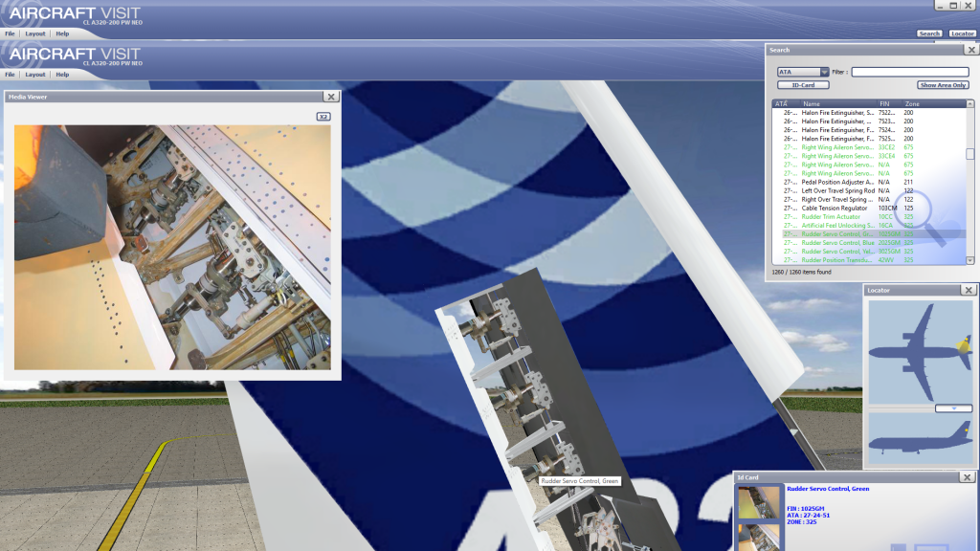Click the Rudder Servo Control, Green Id Card title
Image resolution: width=980 pixels, height=551 pixels.
pyautogui.click(x=828, y=489)
